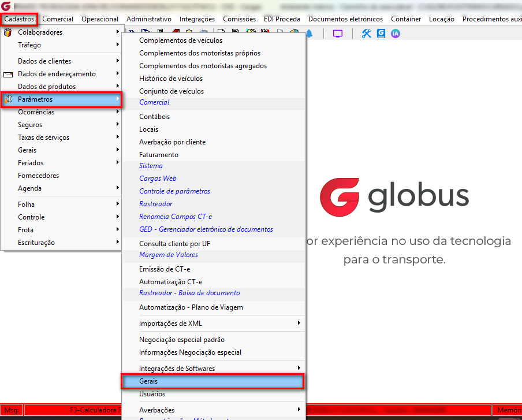Choose Complementos dos motoristas próprios
This screenshot has width=522, height=420.
coord(214,53)
